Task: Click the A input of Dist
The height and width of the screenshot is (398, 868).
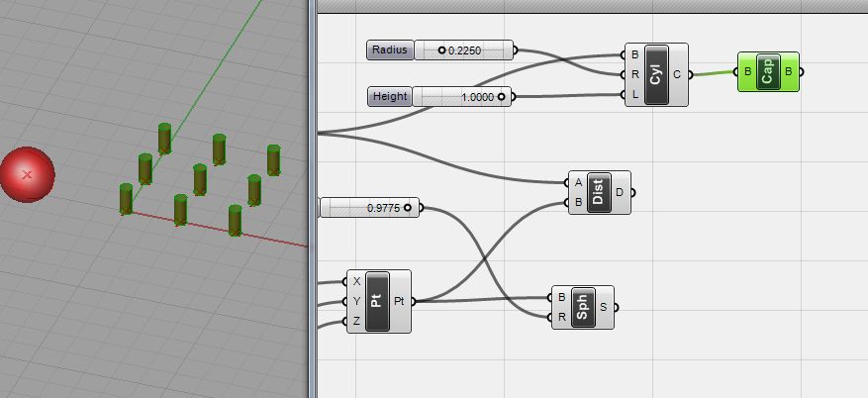Action: pyautogui.click(x=578, y=183)
